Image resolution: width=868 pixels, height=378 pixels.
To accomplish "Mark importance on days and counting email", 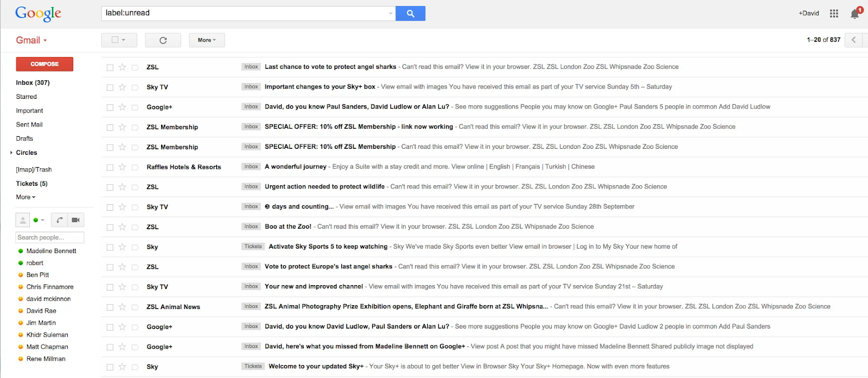I will (x=135, y=207).
